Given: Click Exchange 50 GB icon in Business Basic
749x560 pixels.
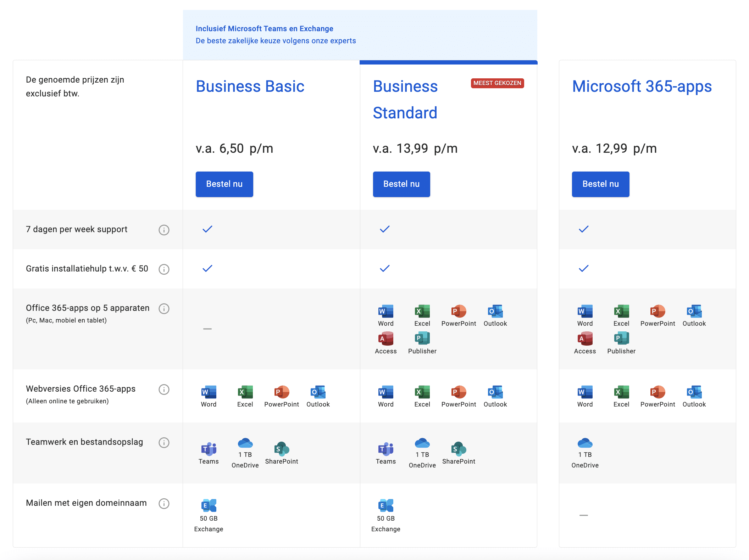Looking at the screenshot, I should pos(209,506).
